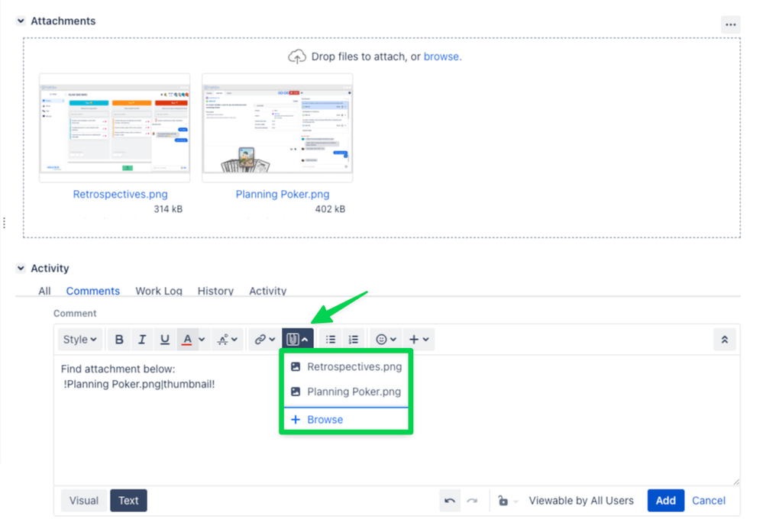Choose Browse in attachment menu
Viewport: 763px width, 532px height.
(x=345, y=420)
